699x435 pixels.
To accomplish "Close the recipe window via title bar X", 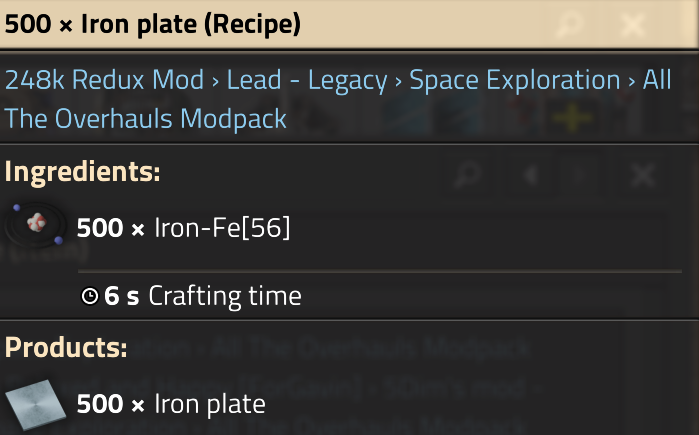I will [x=631, y=24].
